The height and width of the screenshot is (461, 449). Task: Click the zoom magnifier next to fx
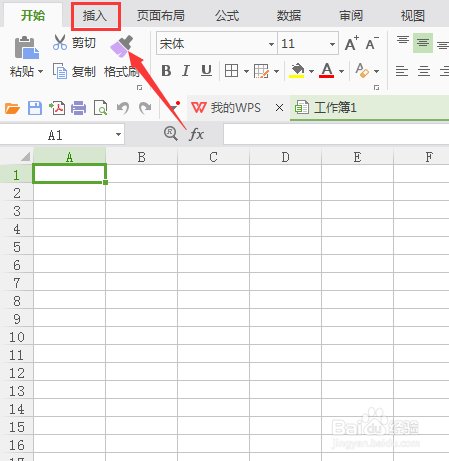(x=171, y=134)
